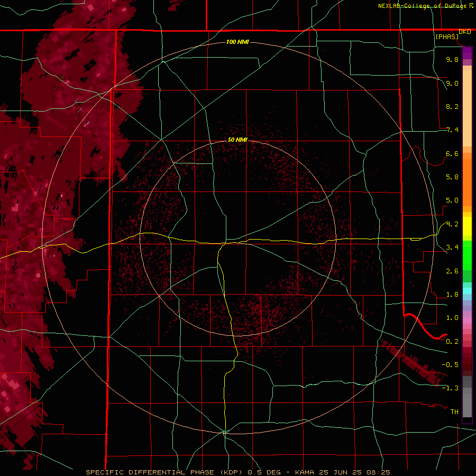The width and height of the screenshot is (476, 476).
Task: Click the -0.5 value on the scale
Action: coord(450,365)
